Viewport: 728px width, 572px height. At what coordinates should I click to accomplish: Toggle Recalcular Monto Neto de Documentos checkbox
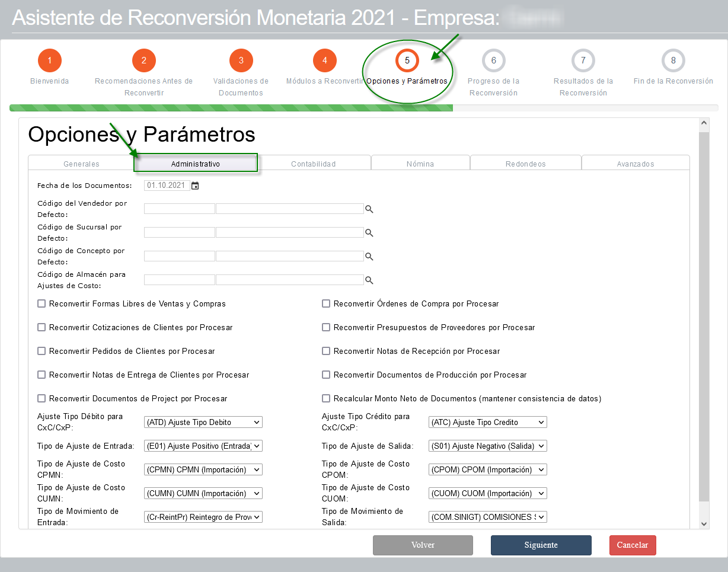[326, 398]
